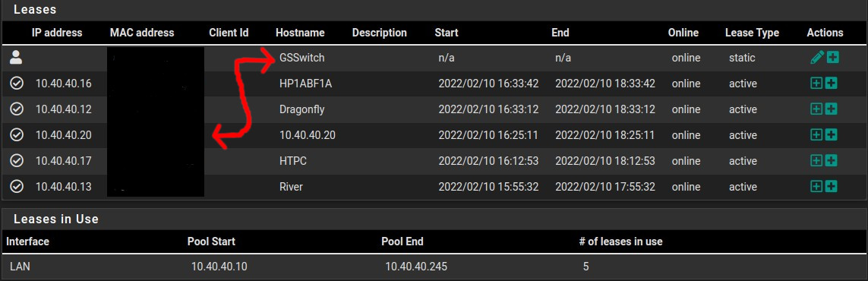Sort leases by Hostname column header
This screenshot has width=868, height=281.
click(300, 33)
